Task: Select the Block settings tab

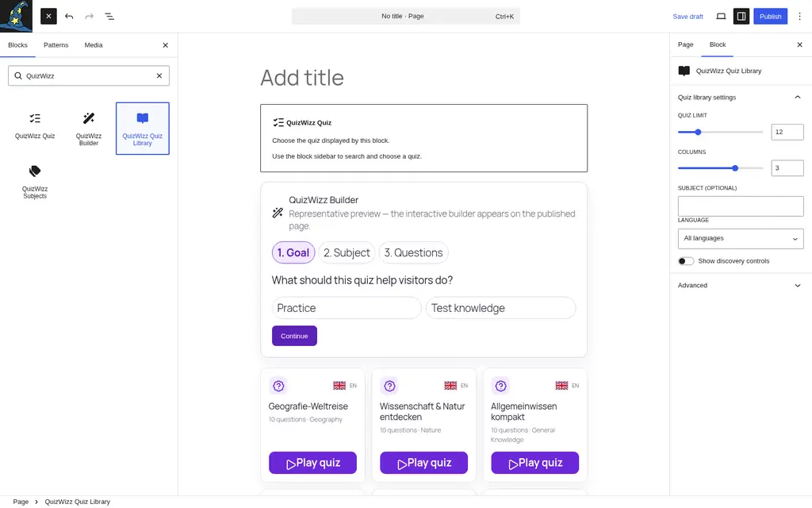Action: point(717,44)
